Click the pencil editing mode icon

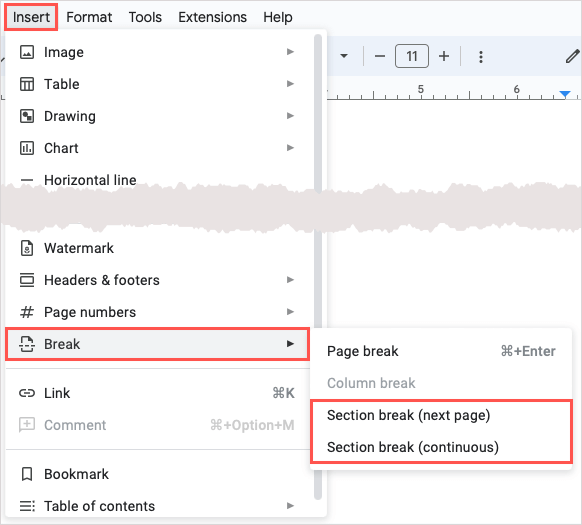572,56
